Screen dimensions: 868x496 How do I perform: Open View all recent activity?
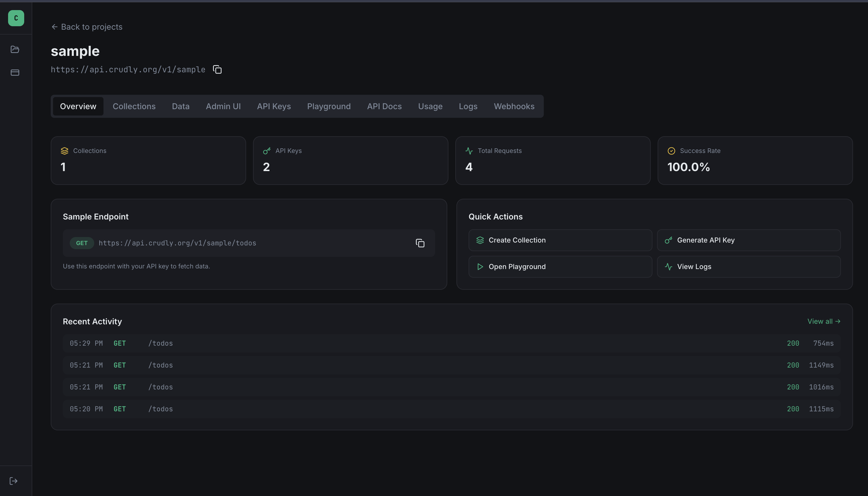(824, 321)
